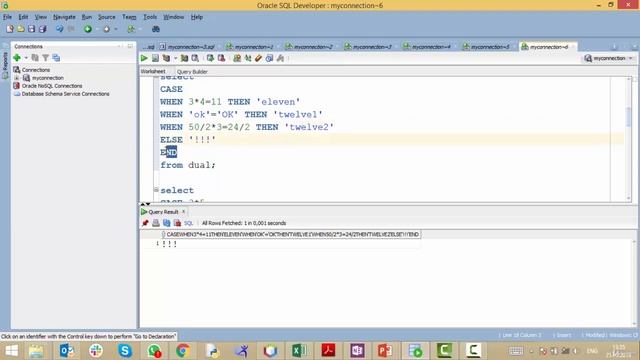Viewport: 640px width, 360px height.
Task: Click the New file icon in main toolbar
Action: point(10,29)
